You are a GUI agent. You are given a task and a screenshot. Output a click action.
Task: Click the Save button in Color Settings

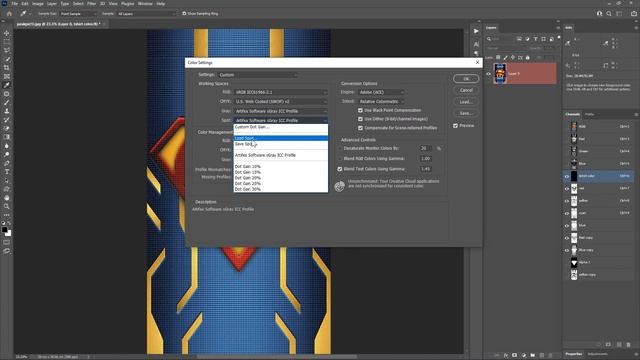tap(466, 113)
